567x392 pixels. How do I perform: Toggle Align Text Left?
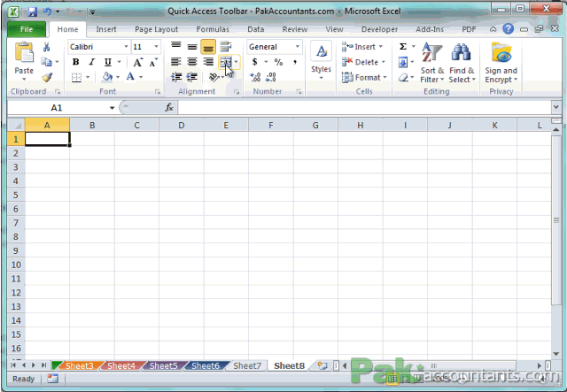pos(176,62)
